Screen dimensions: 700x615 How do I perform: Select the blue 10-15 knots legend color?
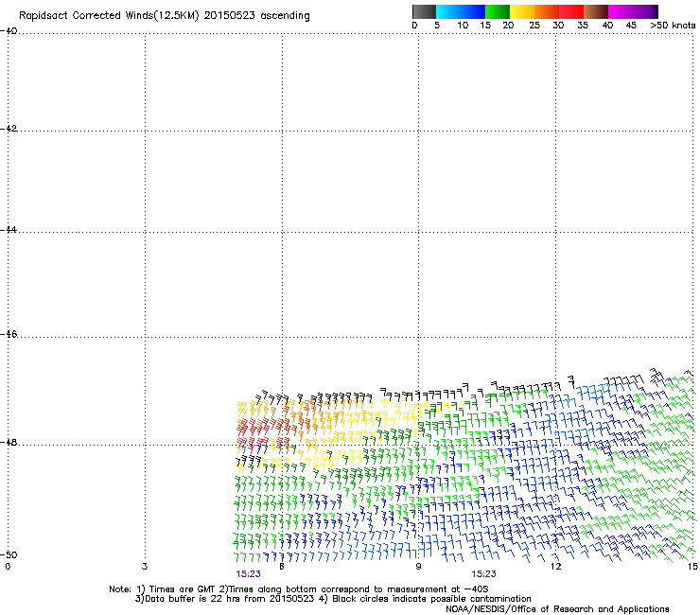(x=473, y=11)
